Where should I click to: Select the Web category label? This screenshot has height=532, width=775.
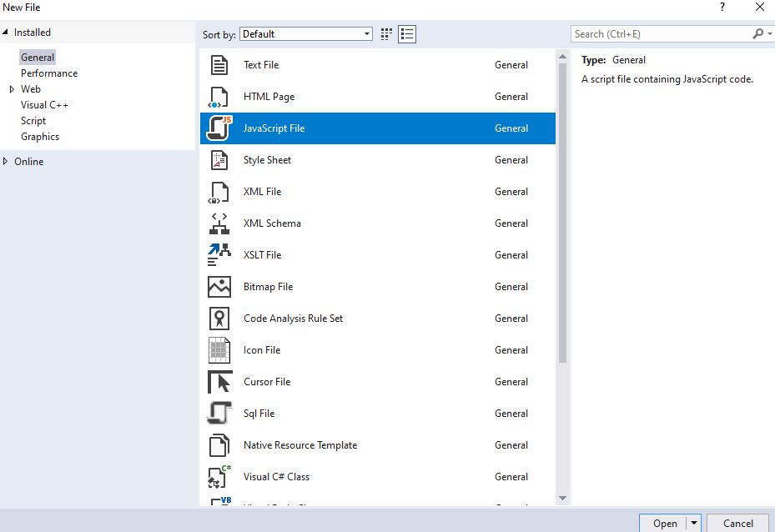click(x=31, y=89)
